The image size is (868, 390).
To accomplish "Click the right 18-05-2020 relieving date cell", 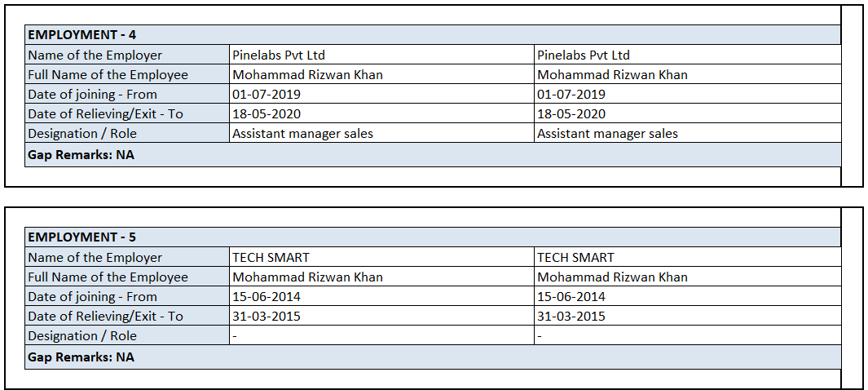I will point(571,114).
